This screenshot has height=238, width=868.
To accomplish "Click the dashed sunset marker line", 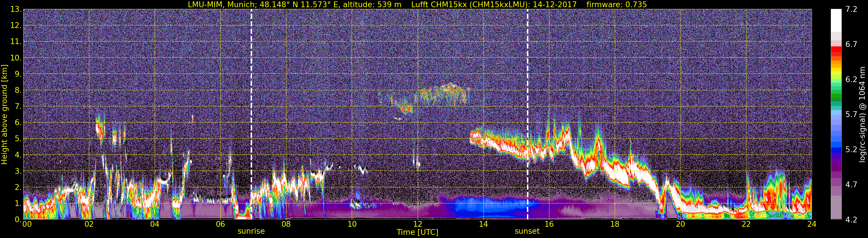I will tap(527, 114).
